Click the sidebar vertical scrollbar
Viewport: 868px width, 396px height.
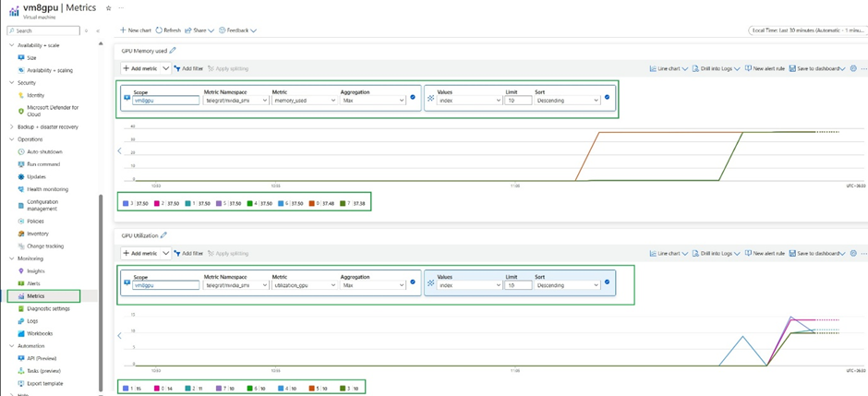101,294
